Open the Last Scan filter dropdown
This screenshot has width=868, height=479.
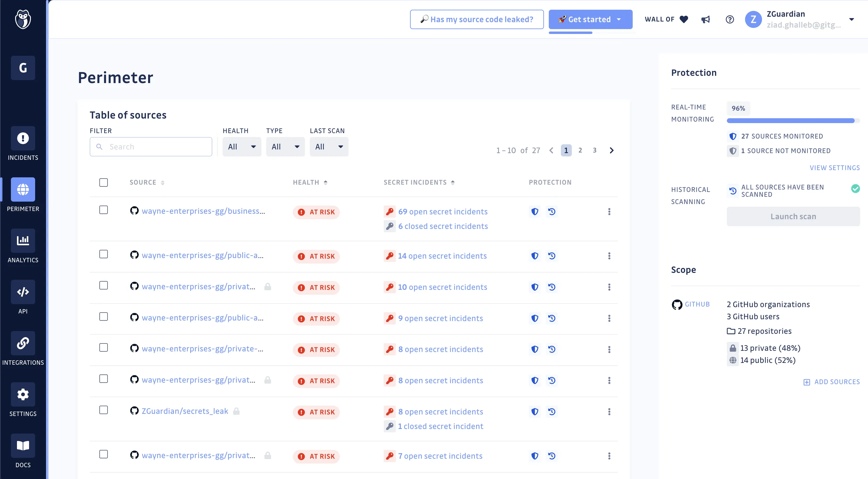click(x=329, y=147)
